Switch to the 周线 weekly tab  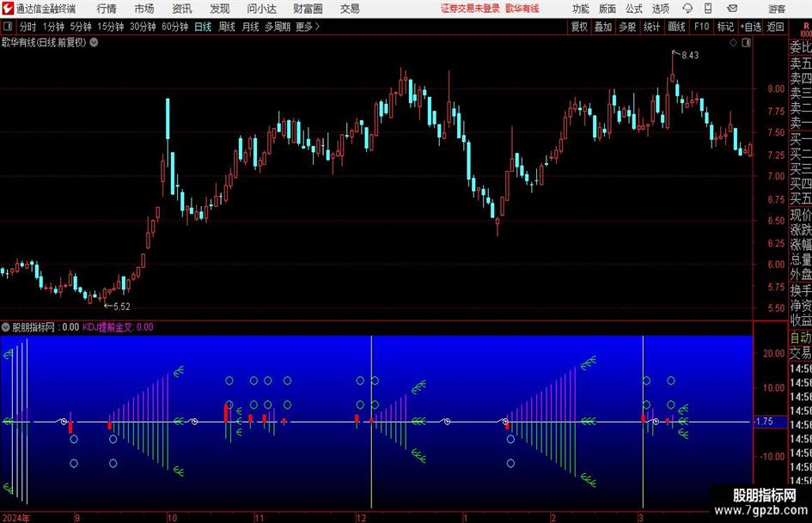(227, 27)
